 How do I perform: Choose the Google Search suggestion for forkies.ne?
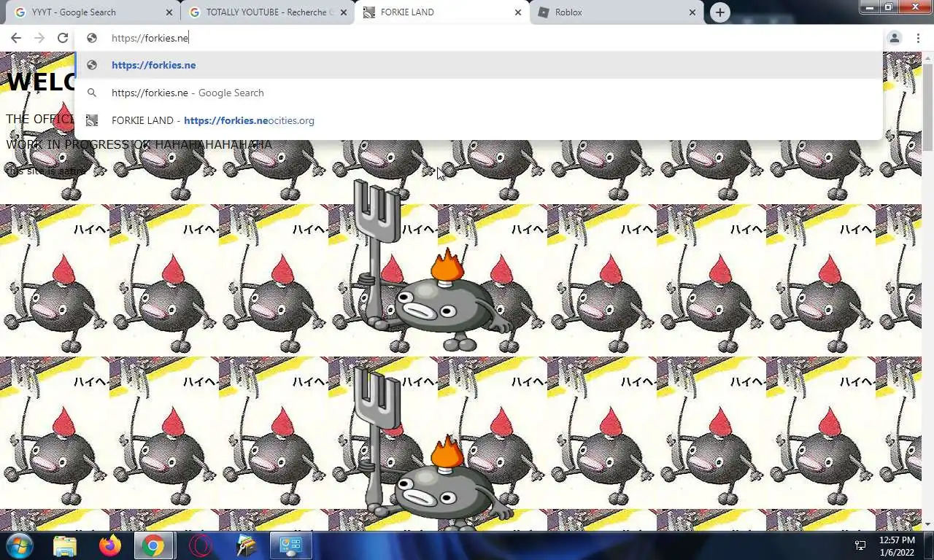(479, 93)
